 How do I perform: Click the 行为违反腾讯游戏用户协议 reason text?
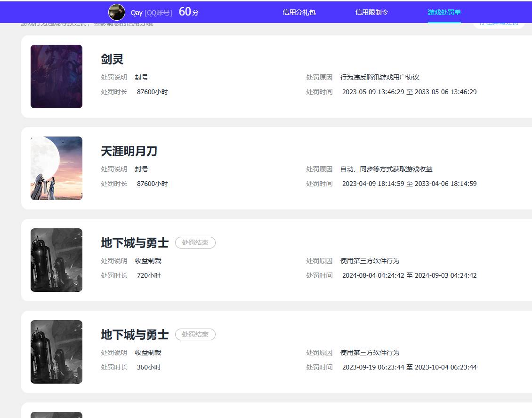pyautogui.click(x=379, y=77)
